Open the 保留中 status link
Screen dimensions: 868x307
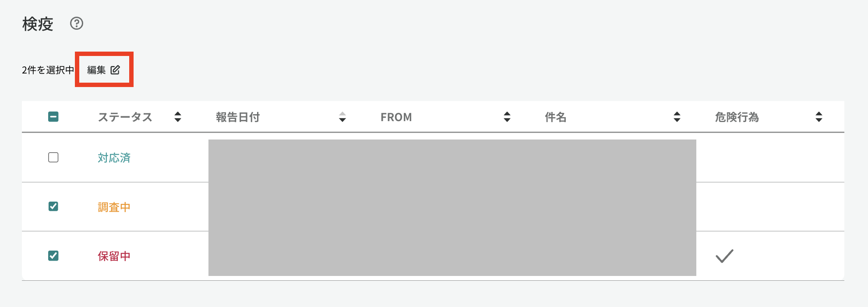114,256
